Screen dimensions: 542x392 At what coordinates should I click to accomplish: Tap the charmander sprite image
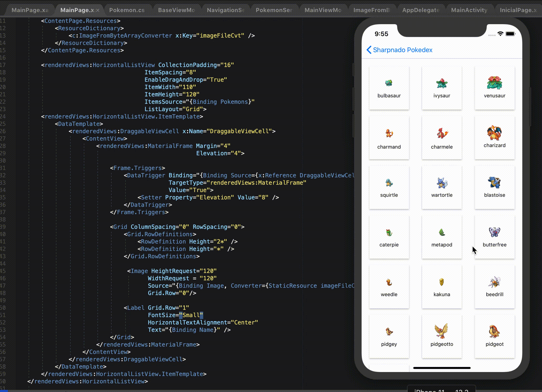[389, 133]
